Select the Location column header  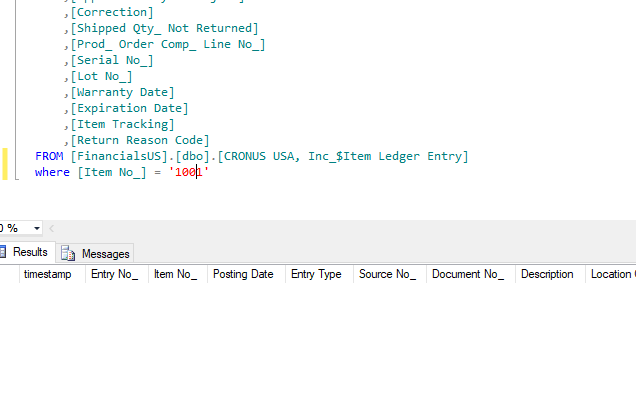click(611, 274)
